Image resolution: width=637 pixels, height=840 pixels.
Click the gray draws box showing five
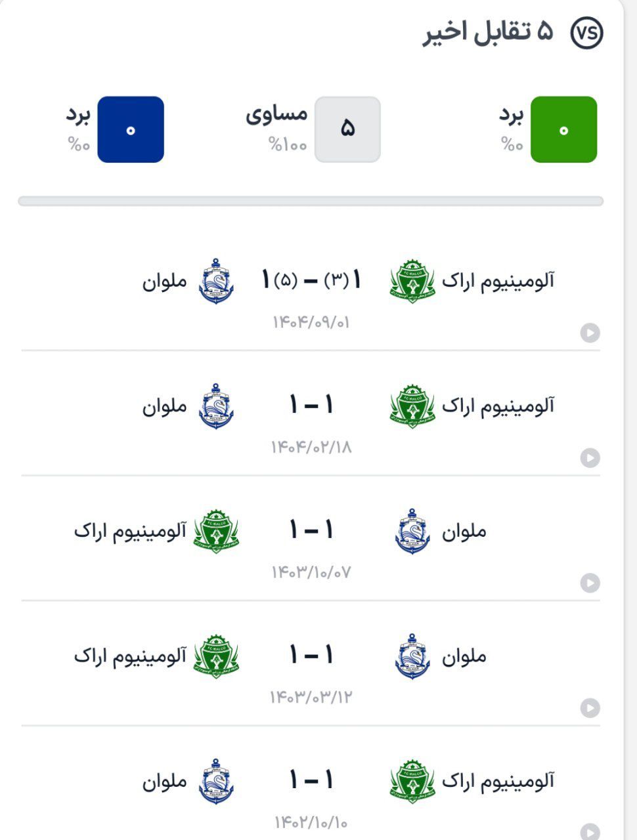click(x=347, y=129)
